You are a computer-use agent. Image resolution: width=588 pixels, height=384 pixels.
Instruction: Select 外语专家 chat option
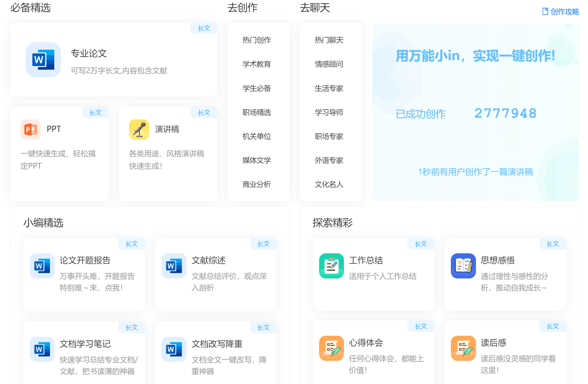(x=329, y=160)
